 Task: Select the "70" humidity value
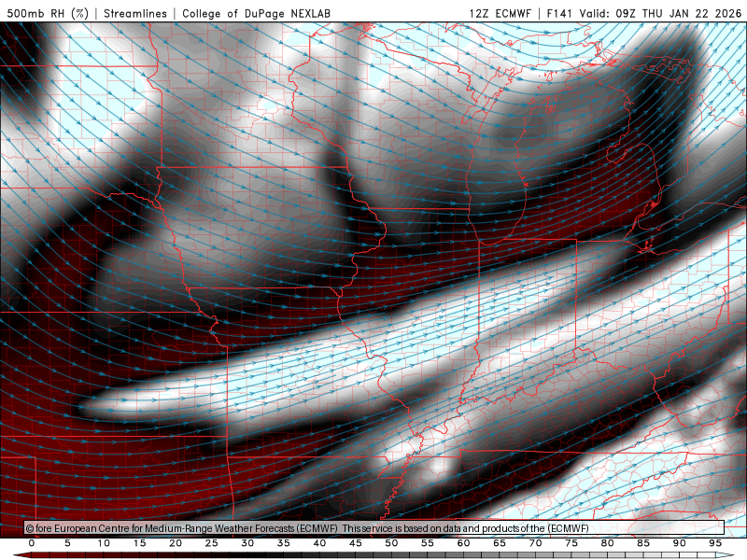tap(535, 543)
